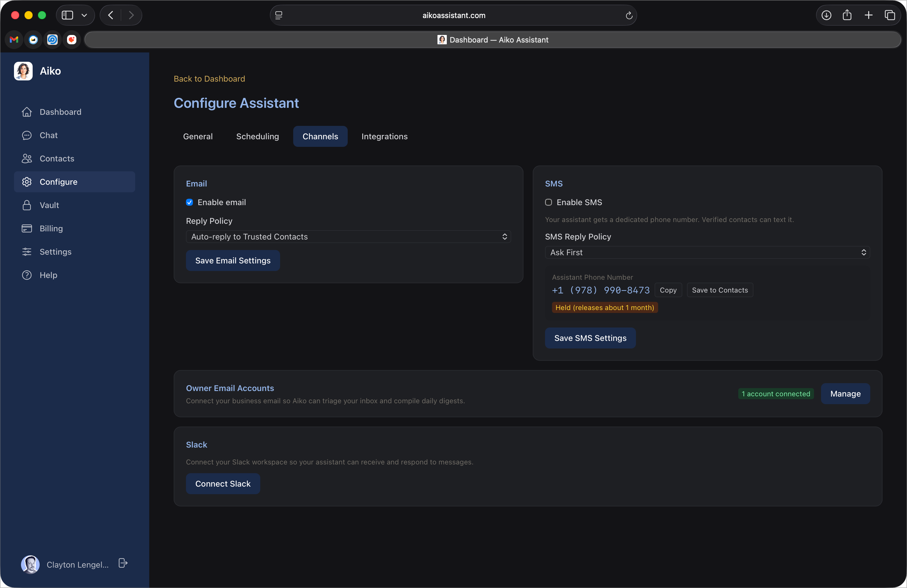Click the Help question mark icon
Image resolution: width=907 pixels, height=588 pixels.
point(27,275)
